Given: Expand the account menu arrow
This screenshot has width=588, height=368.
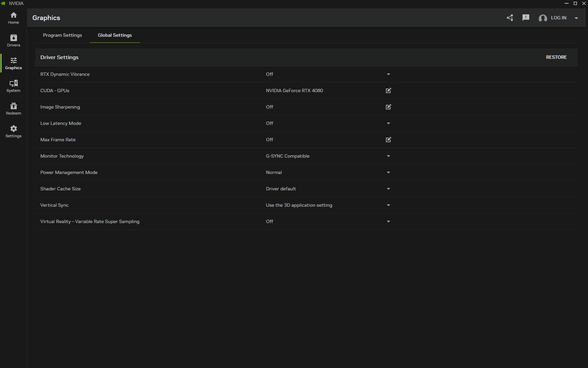Looking at the screenshot, I should click(576, 18).
